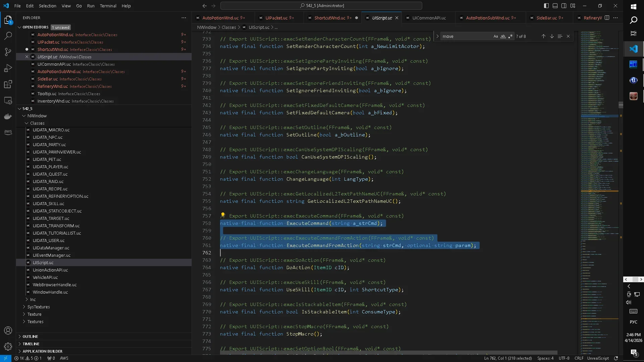644x362 pixels.
Task: Open the Terminal menu
Action: pyautogui.click(x=108, y=6)
